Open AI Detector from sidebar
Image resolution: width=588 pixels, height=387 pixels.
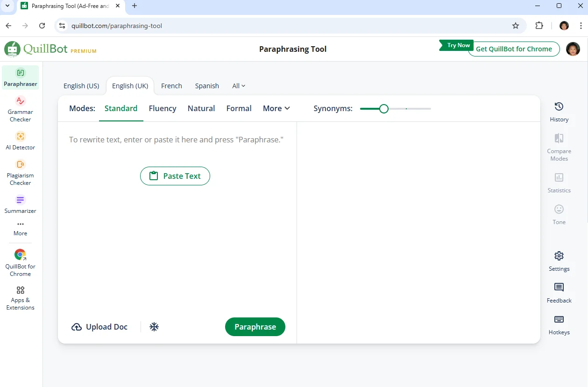point(21,141)
